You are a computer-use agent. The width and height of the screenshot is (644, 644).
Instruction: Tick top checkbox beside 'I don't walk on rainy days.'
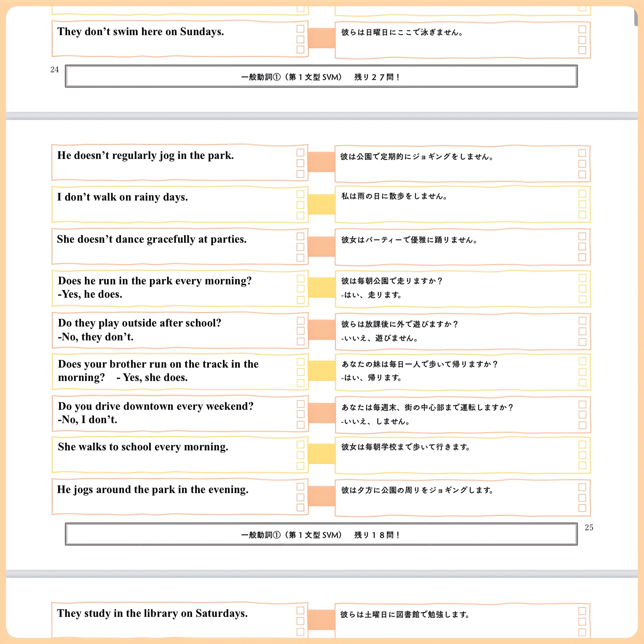(x=300, y=194)
